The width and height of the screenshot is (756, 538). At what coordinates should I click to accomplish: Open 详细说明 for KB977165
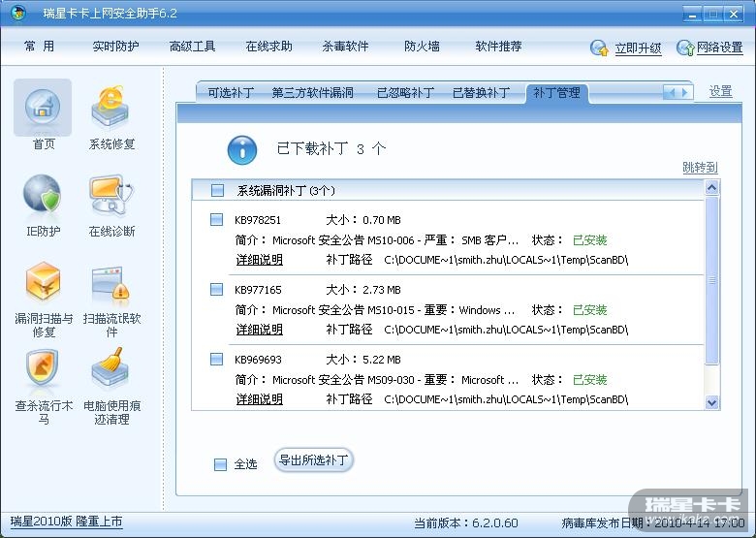[x=260, y=330]
